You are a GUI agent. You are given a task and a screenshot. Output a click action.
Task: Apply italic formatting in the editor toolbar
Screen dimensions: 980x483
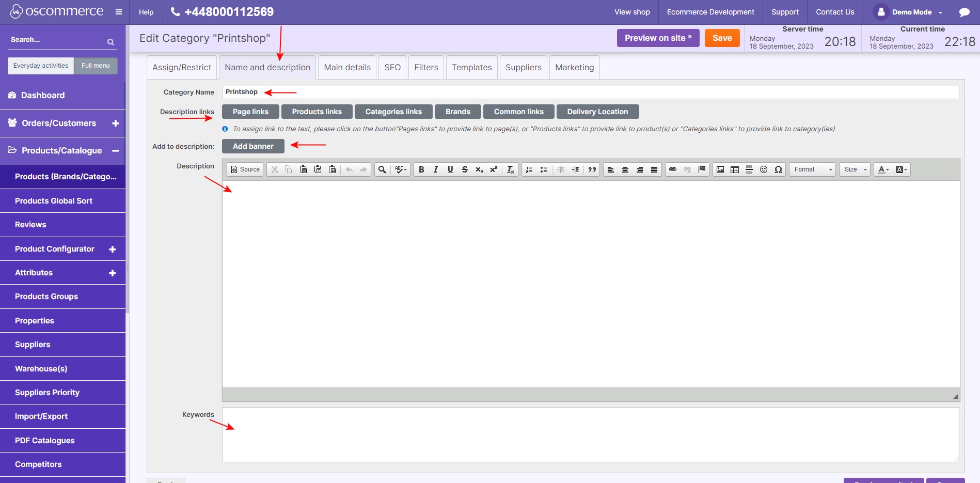tap(436, 169)
